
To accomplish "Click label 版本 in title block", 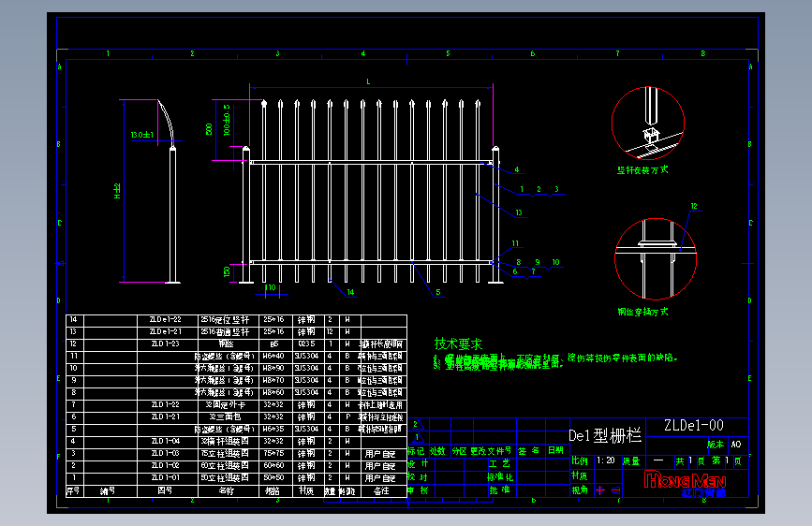I will (x=716, y=445).
